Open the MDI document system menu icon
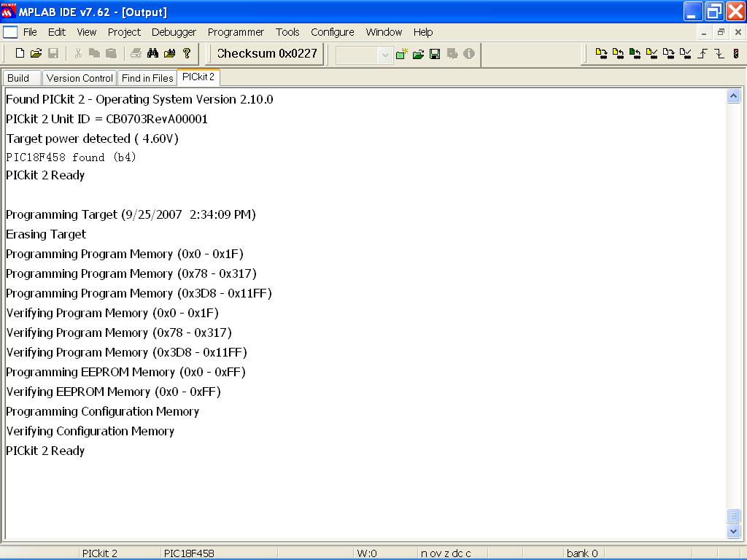The width and height of the screenshot is (747, 560). point(10,32)
